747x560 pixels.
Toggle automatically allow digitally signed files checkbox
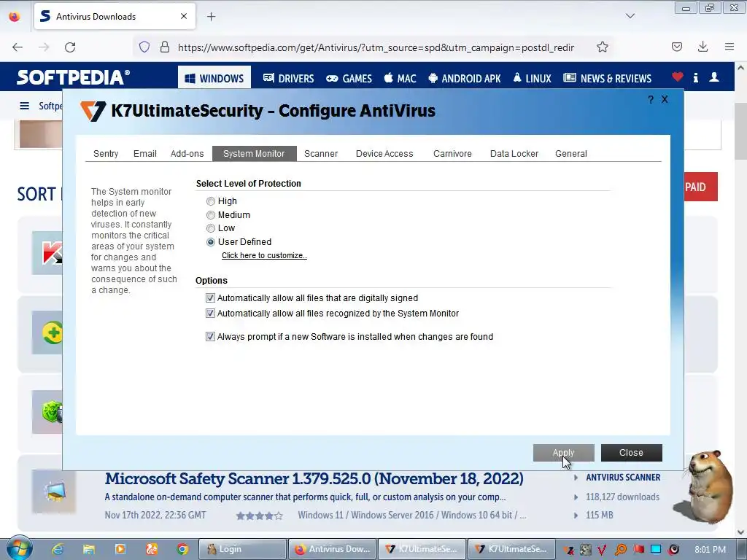[x=210, y=298]
